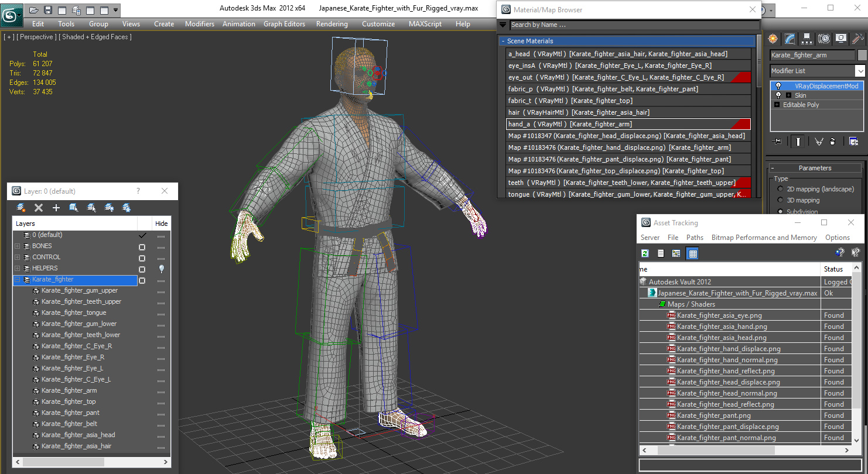The image size is (868, 474).
Task: Click Hide/Unhide All Layers icon
Action: (109, 208)
